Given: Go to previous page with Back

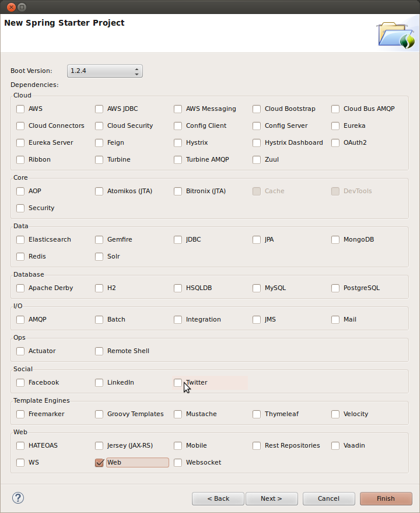Looking at the screenshot, I should (218, 498).
